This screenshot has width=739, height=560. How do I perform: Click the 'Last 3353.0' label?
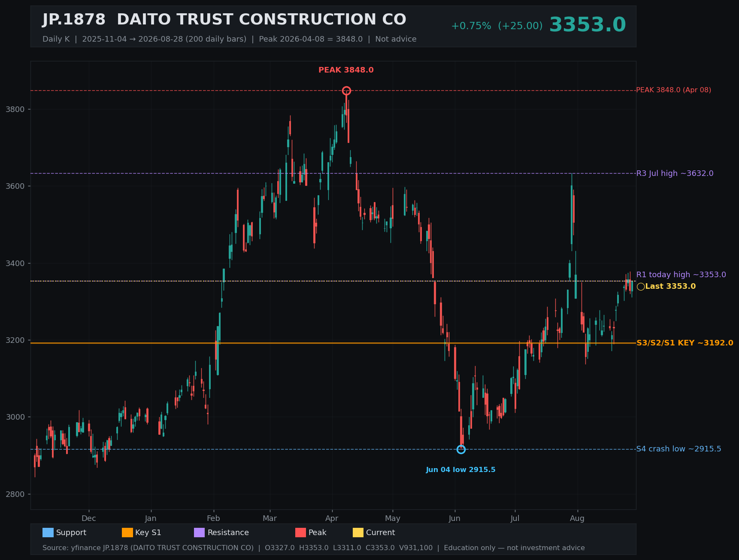(x=670, y=286)
